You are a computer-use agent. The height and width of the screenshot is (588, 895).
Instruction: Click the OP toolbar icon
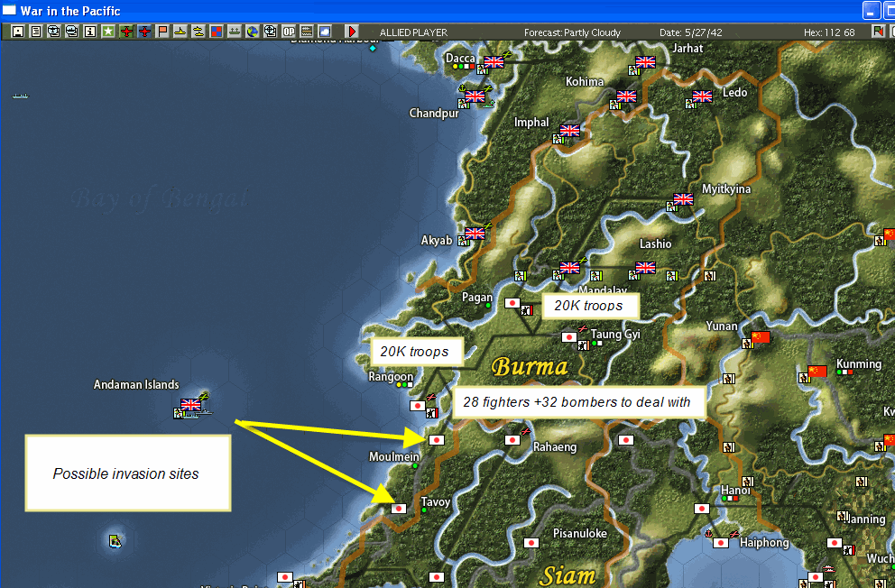click(289, 32)
